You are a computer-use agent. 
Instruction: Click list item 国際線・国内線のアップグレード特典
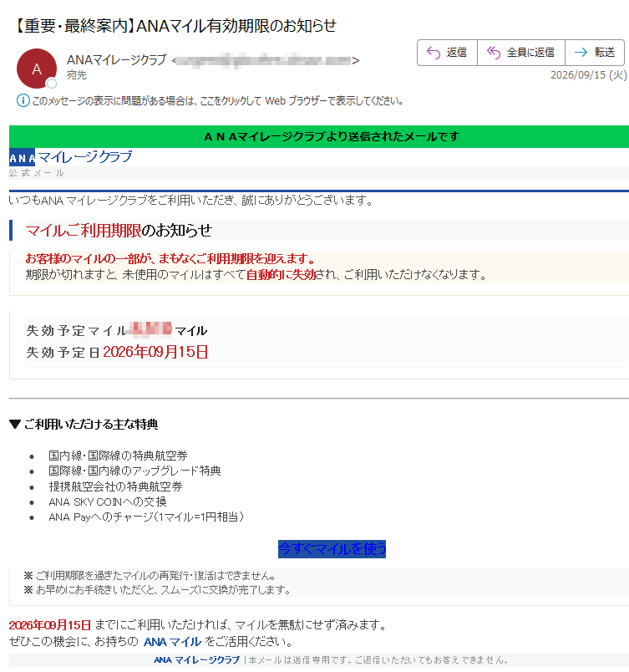coord(134,471)
